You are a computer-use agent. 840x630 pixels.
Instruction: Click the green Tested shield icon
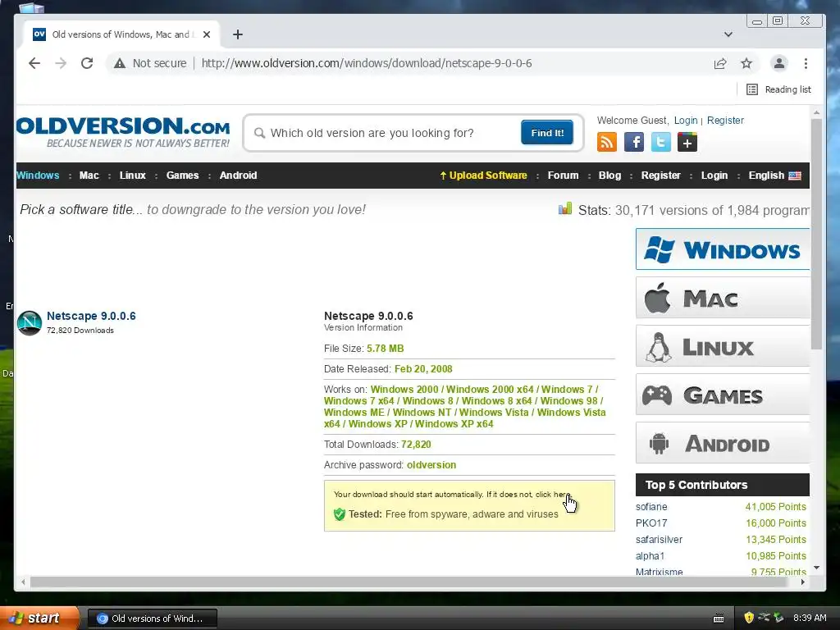pos(339,514)
